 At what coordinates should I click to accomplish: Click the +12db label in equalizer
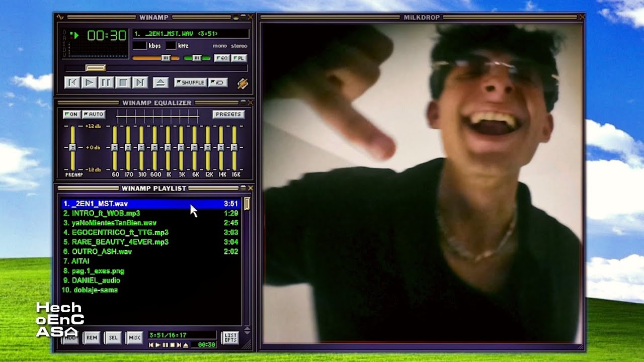[93, 126]
